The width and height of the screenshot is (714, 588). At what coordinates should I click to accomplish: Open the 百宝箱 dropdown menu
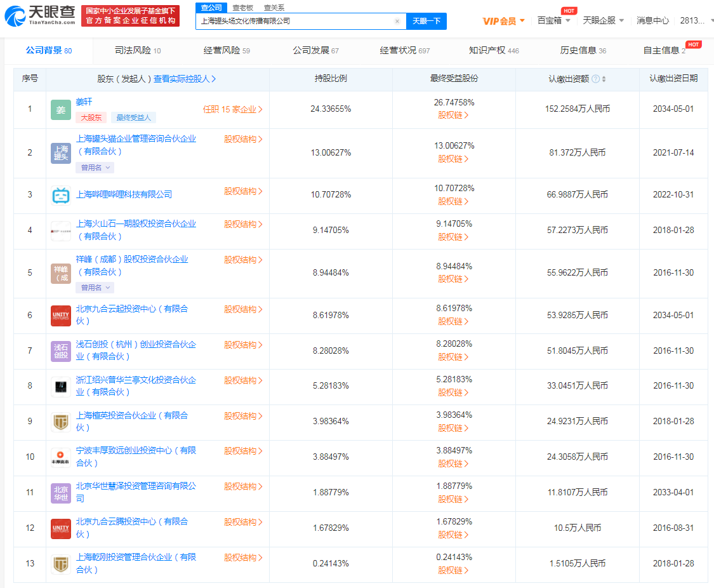pos(553,20)
